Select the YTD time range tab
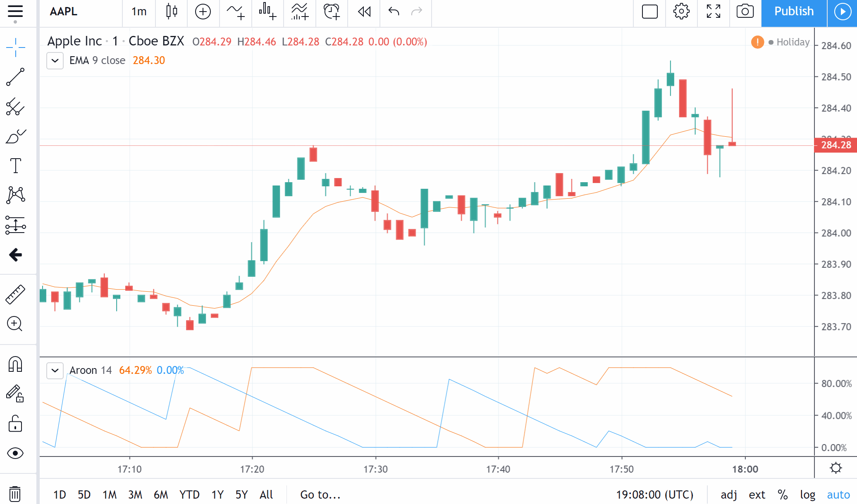857x504 pixels. 189,494
